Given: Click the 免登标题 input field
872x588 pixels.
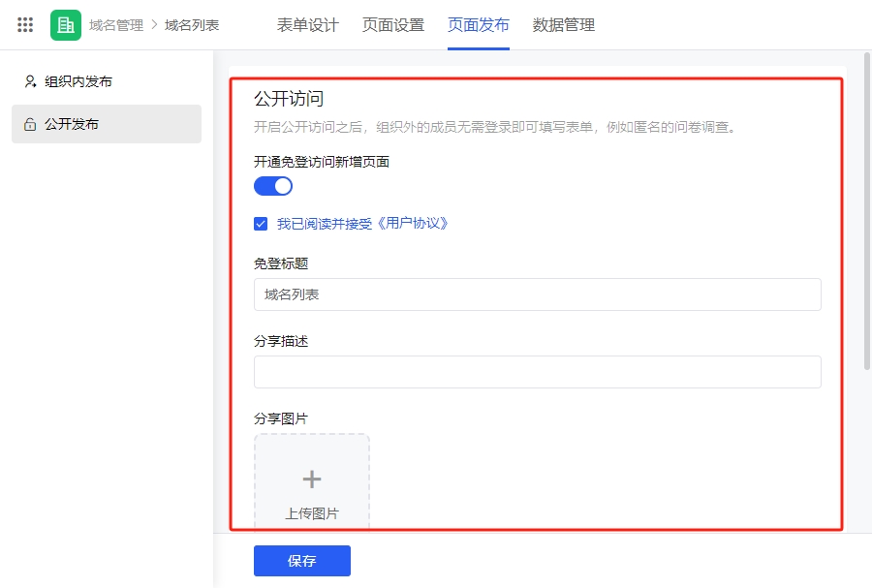Looking at the screenshot, I should click(537, 294).
